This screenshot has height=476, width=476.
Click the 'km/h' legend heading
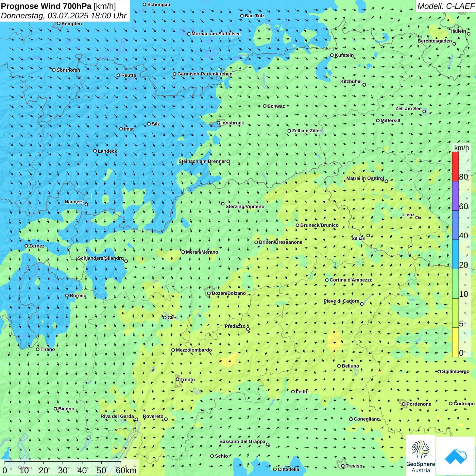point(461,148)
